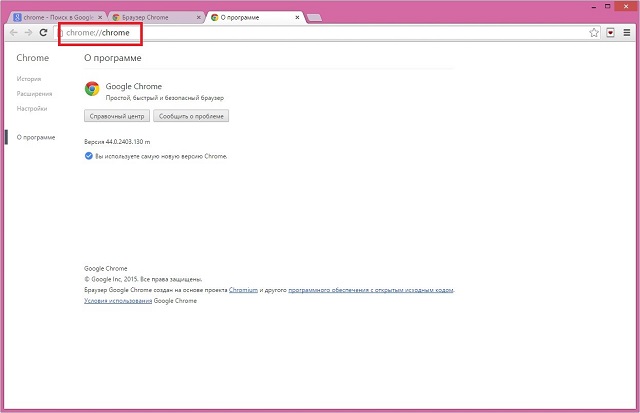
Task: Click the 'О программе' page heading
Action: pos(113,58)
